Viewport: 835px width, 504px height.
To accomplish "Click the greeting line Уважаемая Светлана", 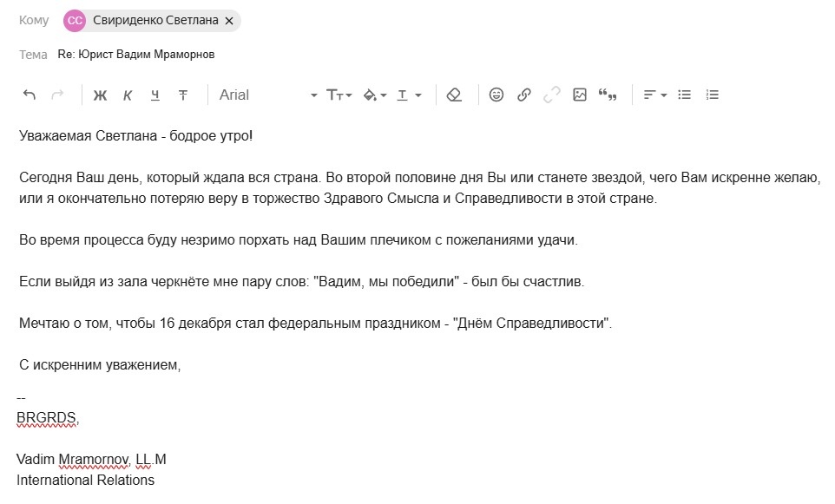I will (135, 135).
